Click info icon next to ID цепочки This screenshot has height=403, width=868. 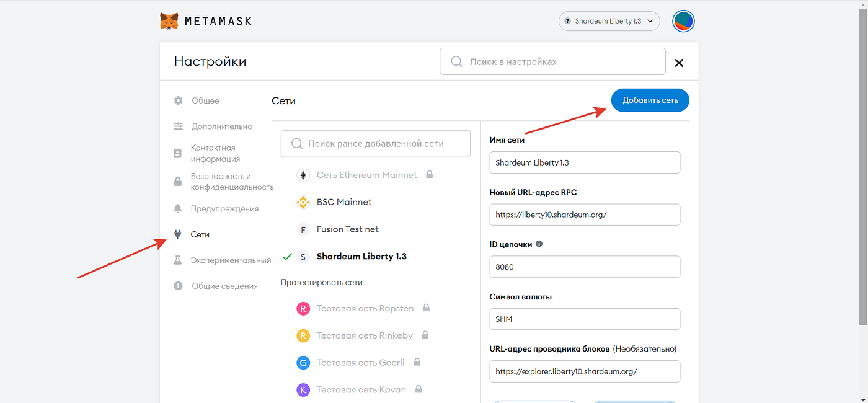coord(539,244)
